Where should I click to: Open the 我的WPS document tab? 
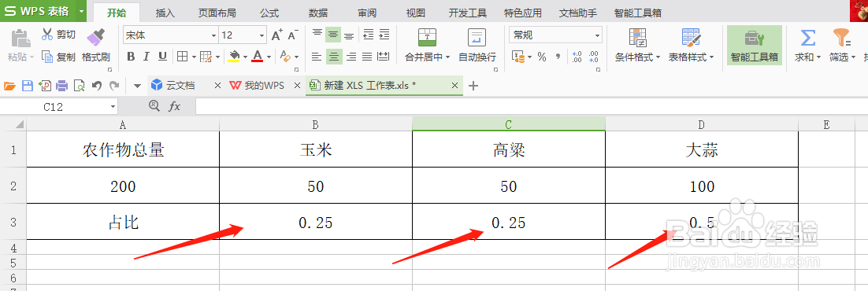tap(264, 85)
